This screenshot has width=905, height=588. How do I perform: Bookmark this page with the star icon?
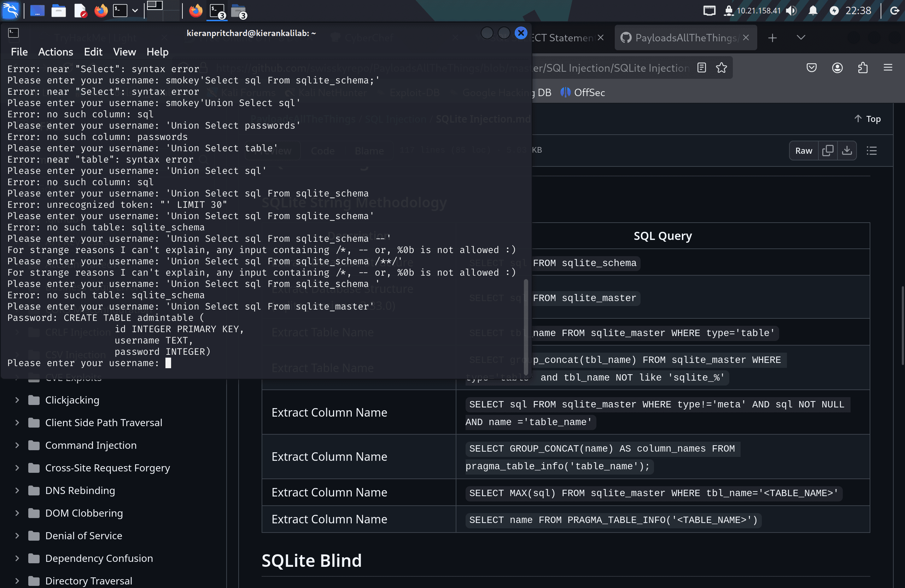point(721,67)
